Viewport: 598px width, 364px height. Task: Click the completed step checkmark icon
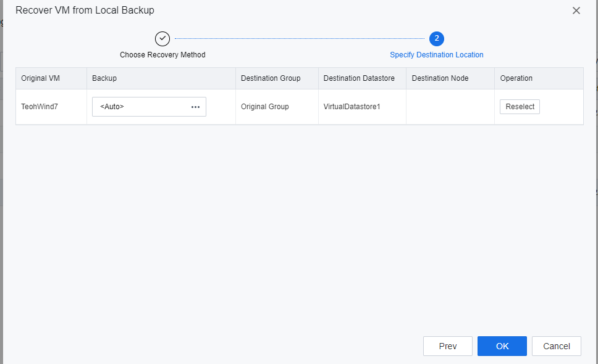click(x=162, y=38)
